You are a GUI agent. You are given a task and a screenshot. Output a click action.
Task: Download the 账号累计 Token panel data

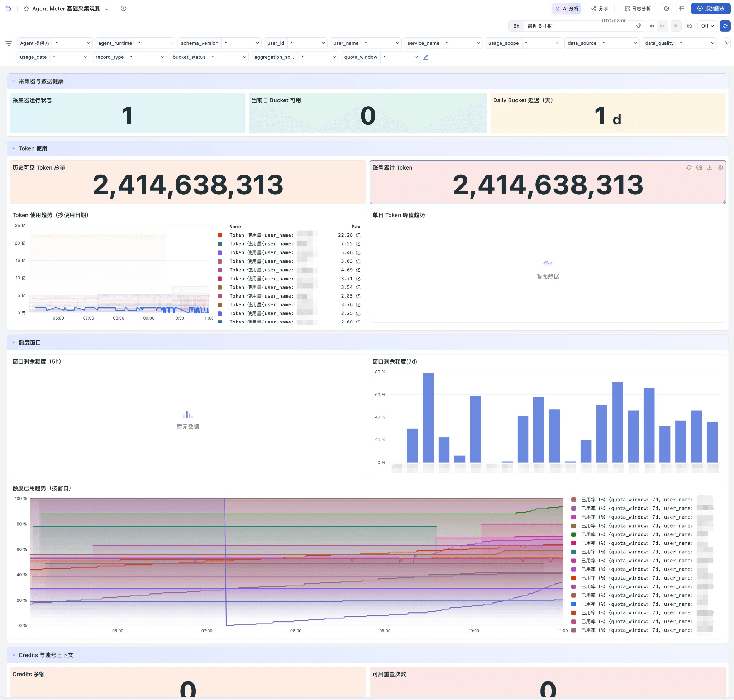point(709,167)
